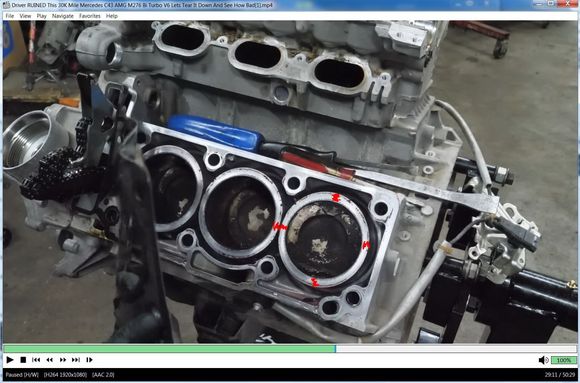The height and width of the screenshot is (383, 580).
Task: Mute audio using the speaker icon
Action: point(543,360)
